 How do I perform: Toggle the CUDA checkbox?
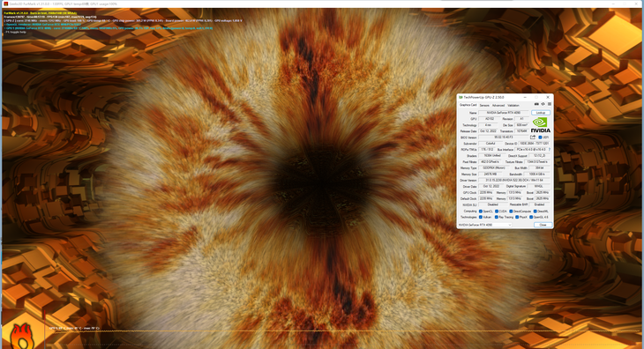coord(497,212)
